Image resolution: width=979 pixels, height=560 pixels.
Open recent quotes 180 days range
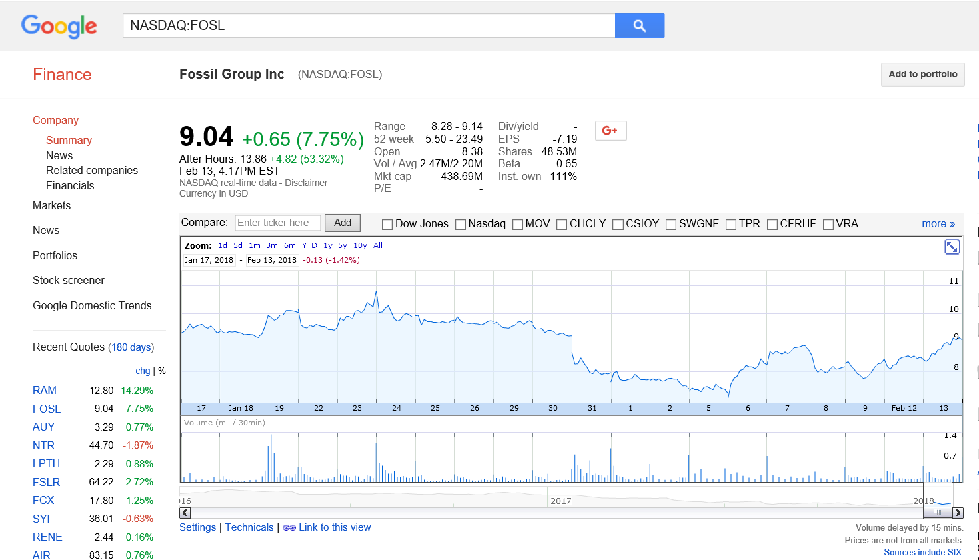tap(131, 347)
